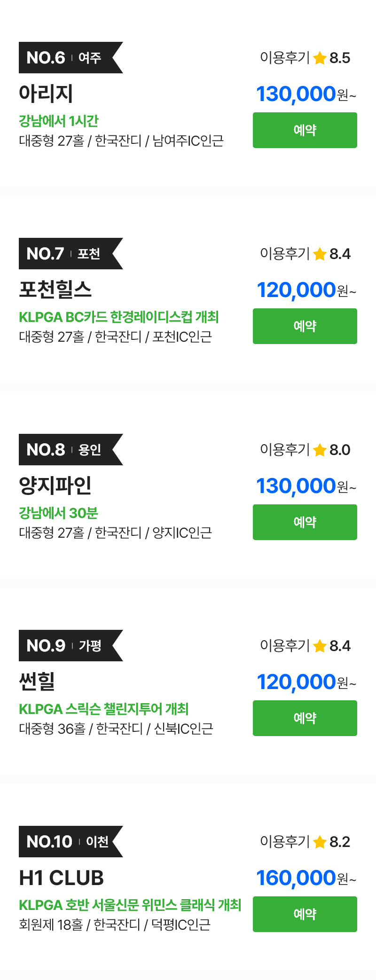
Task: Click the 160,000원 price for H1 CLUB
Action: click(305, 878)
